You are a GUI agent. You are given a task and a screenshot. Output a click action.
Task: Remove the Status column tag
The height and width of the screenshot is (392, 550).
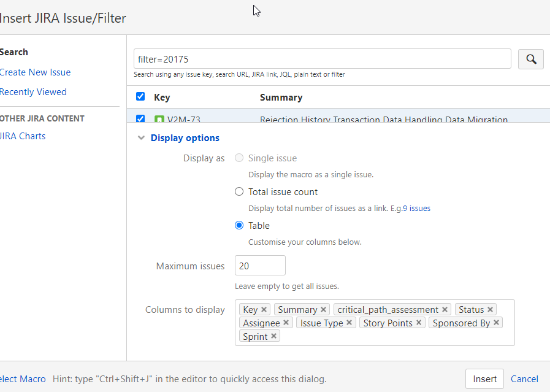pos(490,310)
